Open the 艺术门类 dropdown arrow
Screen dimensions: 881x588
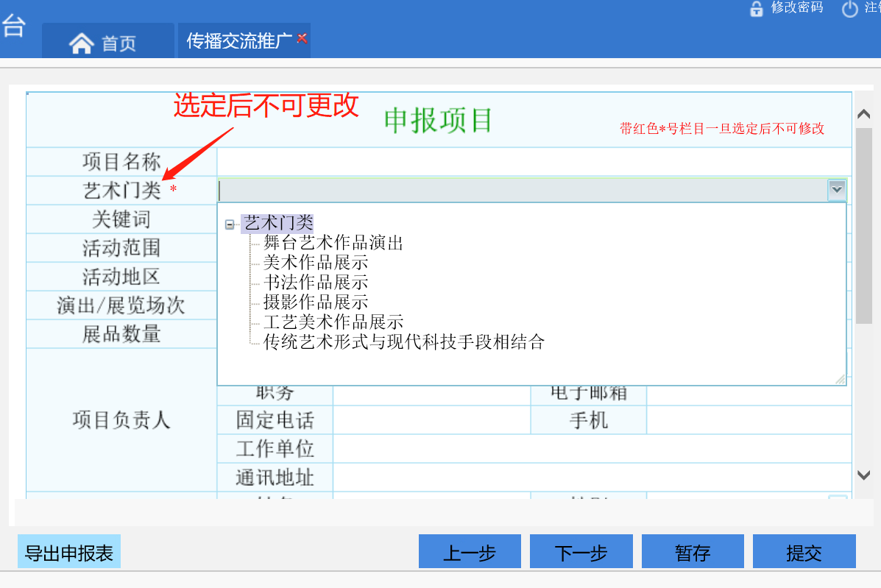tap(837, 190)
